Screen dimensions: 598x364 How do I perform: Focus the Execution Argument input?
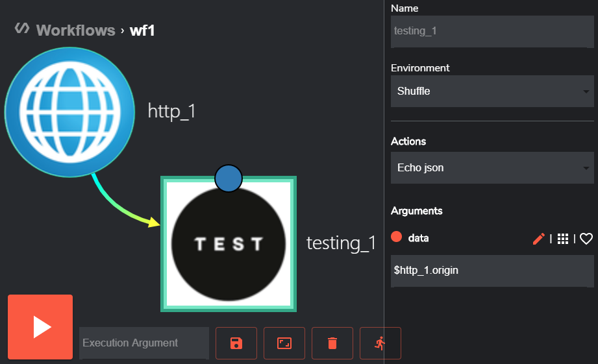pos(144,343)
